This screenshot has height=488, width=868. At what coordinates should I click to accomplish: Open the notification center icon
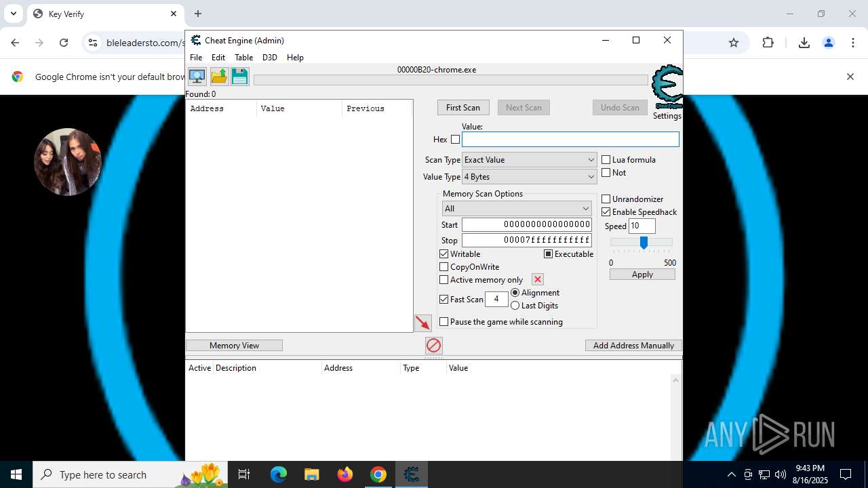pyautogui.click(x=846, y=474)
